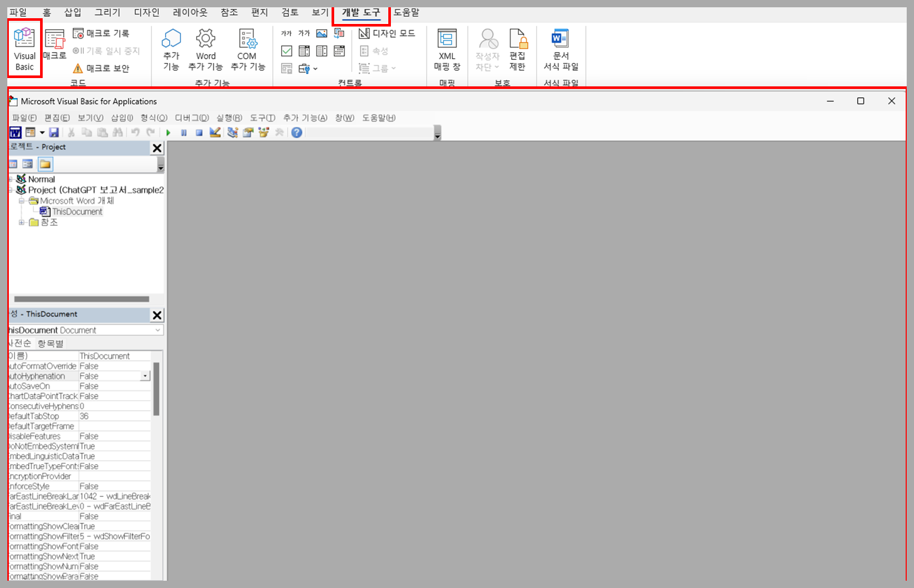Click View Microsoft Word icon in VBA toolbar
The width and height of the screenshot is (914, 588).
point(16,133)
